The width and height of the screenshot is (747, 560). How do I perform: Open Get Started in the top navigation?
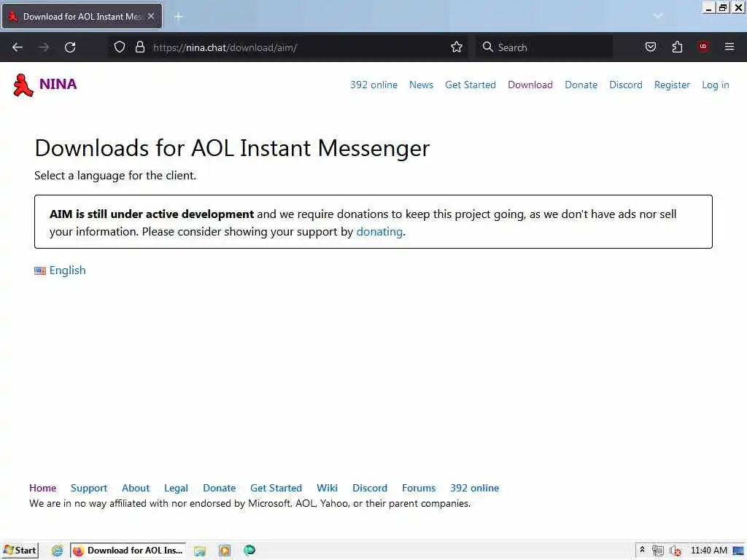point(471,85)
